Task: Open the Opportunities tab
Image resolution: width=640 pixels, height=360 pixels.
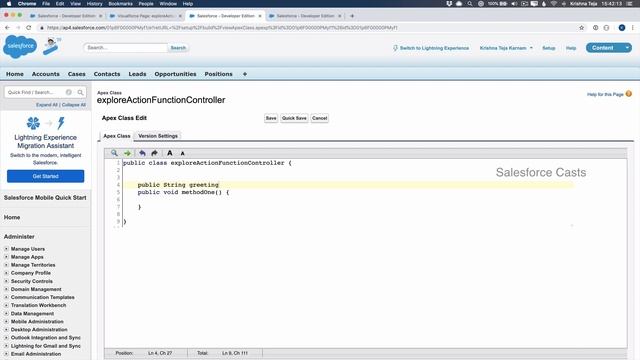Action: 175,74
